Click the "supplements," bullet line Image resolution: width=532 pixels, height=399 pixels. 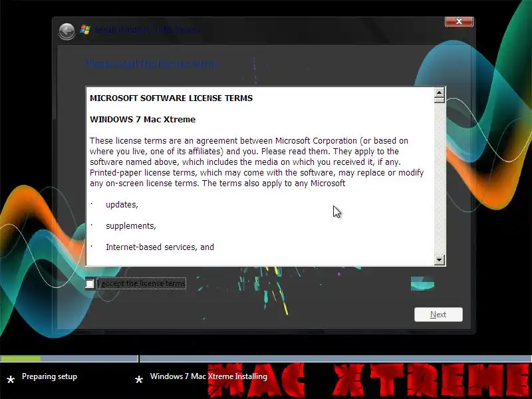[130, 226]
